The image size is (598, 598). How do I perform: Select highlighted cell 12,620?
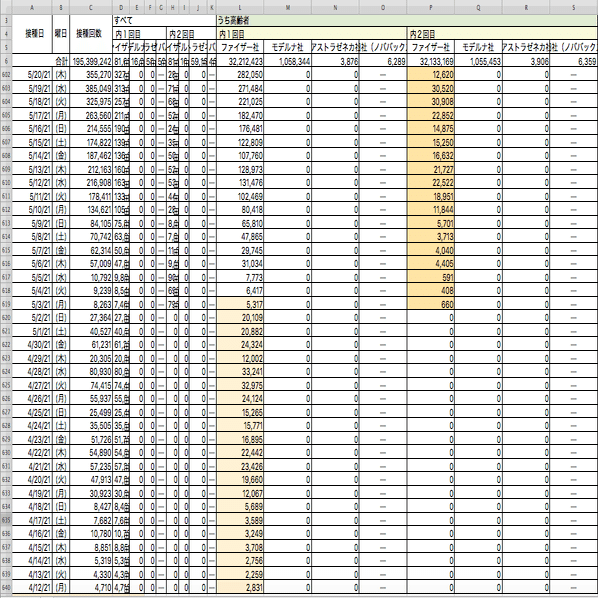[431, 75]
